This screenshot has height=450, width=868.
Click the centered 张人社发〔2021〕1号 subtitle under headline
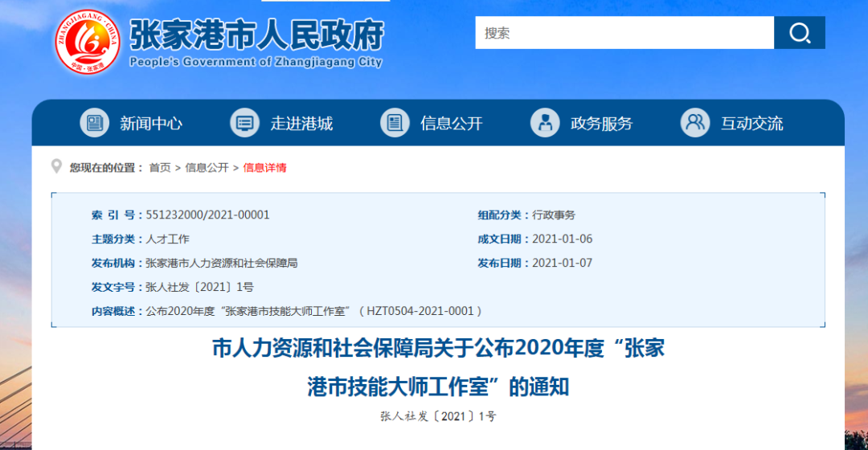coord(439,416)
